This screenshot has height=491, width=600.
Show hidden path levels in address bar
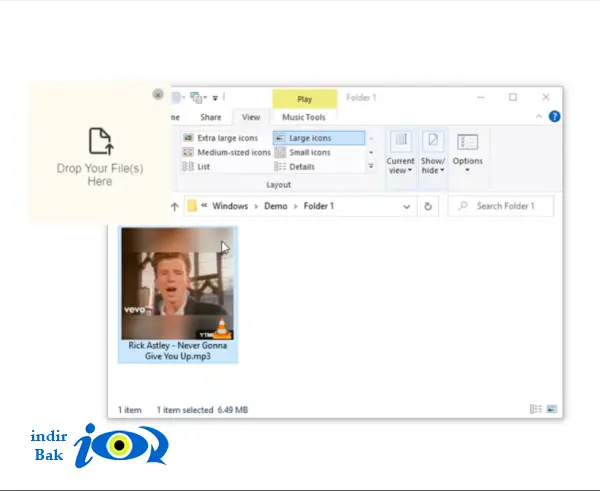pyautogui.click(x=204, y=206)
